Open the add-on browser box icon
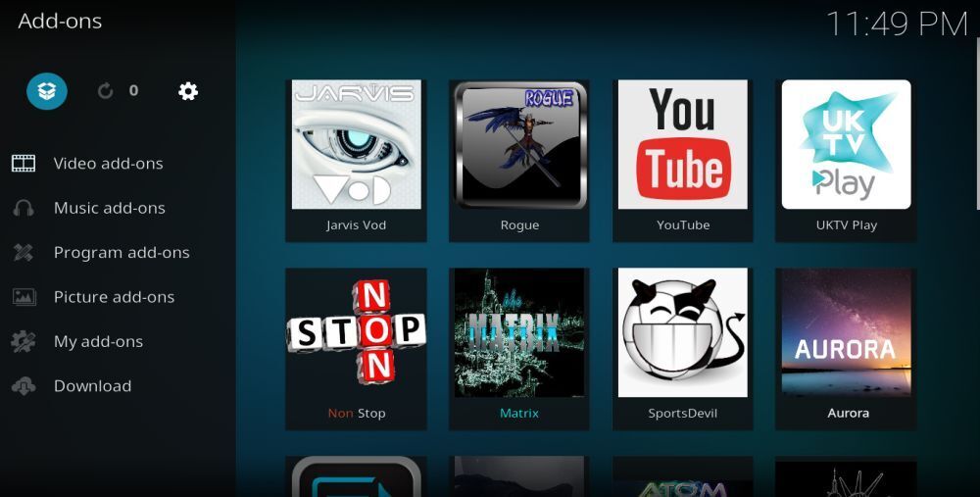Screen dimensions: 980x497 (x=47, y=91)
